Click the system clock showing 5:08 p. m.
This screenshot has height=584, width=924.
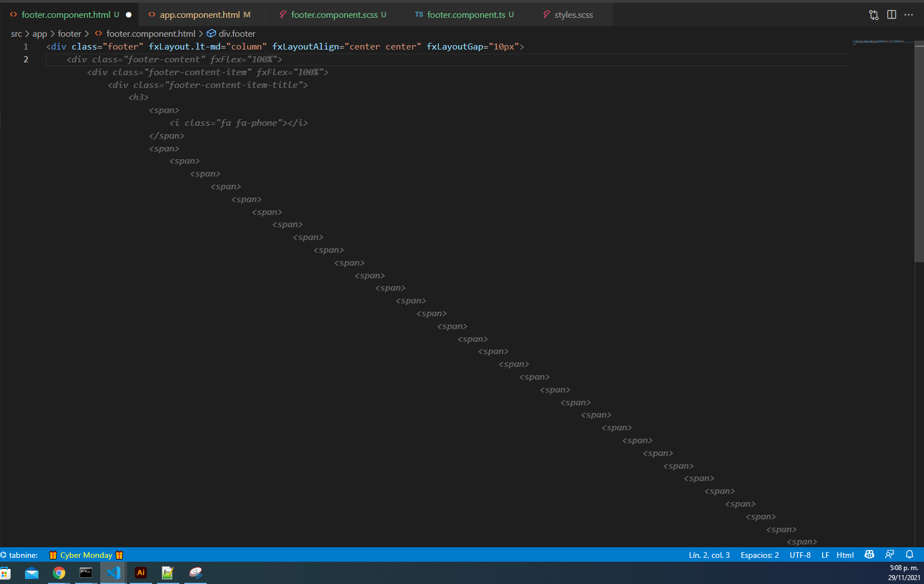click(903, 568)
